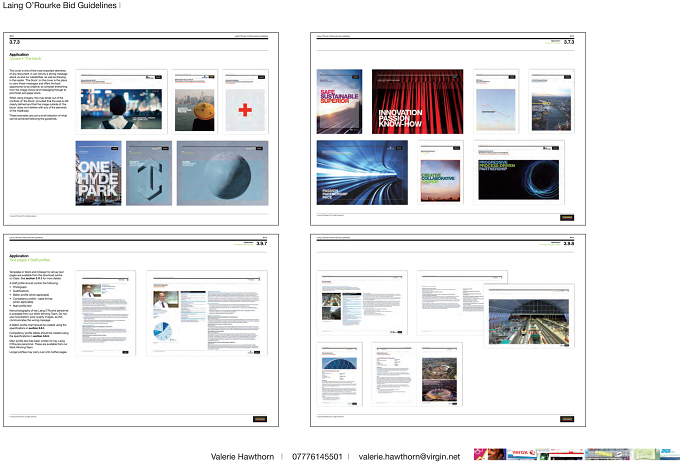Select the Creative Collaborative sunset cover

pos(440,172)
